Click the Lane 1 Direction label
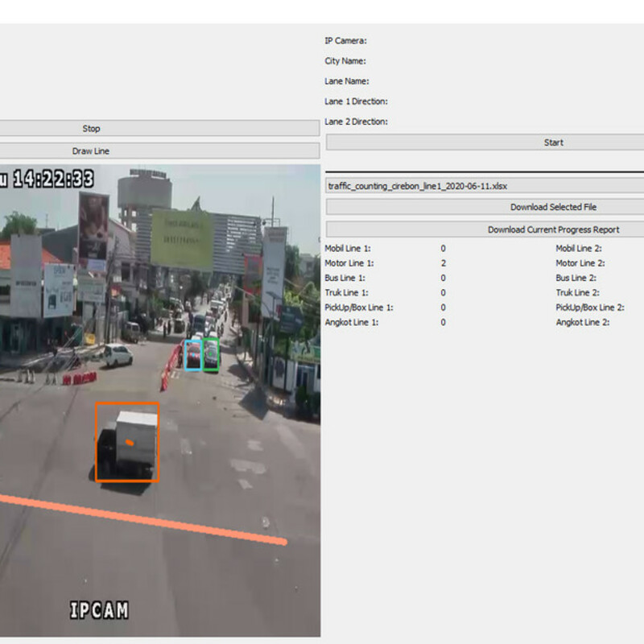The width and height of the screenshot is (644, 644). 356,101
